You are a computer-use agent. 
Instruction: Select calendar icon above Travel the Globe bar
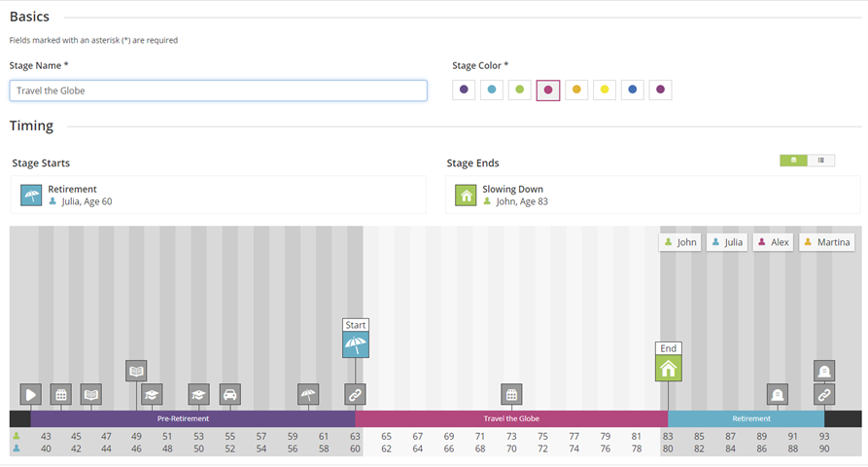511,394
